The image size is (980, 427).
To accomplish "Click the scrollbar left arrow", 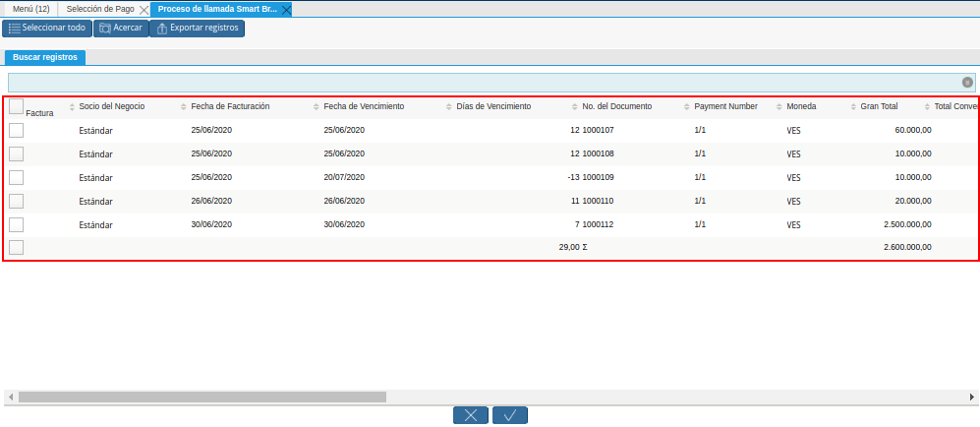I will pos(11,396).
